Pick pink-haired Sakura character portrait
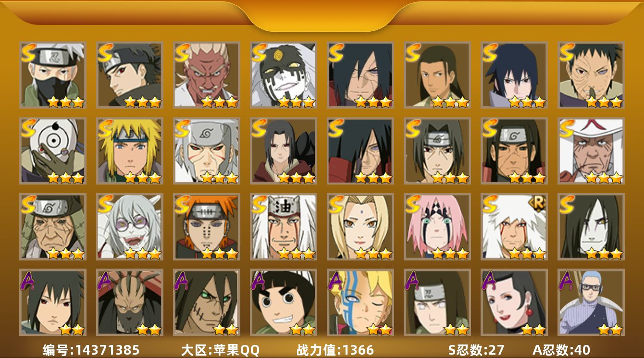This screenshot has height=358, width=644. 437,227
